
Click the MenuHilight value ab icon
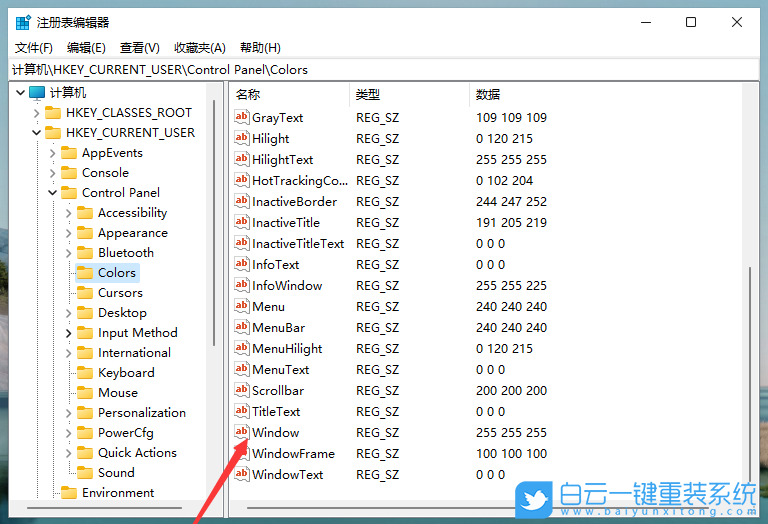coord(241,349)
